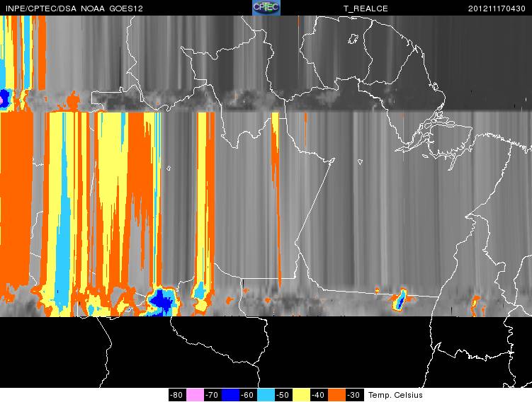
Task: Click the T_REALCE product label
Action: 366,8
